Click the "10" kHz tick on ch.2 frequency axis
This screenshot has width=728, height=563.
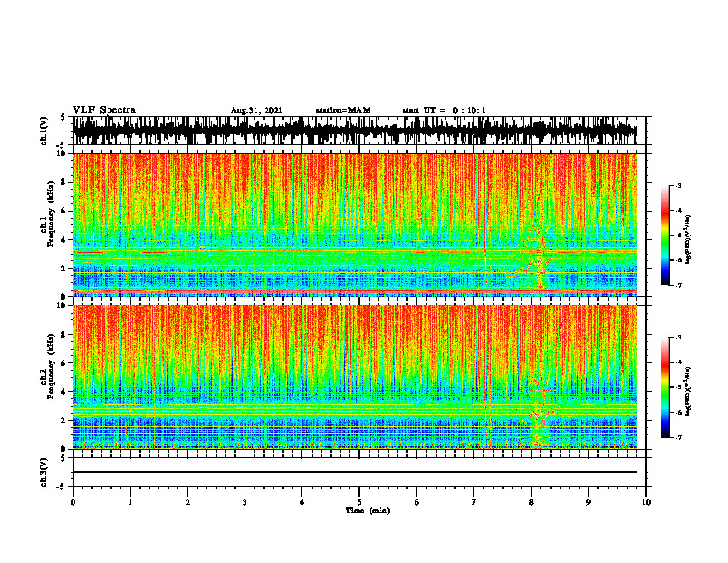63,305
